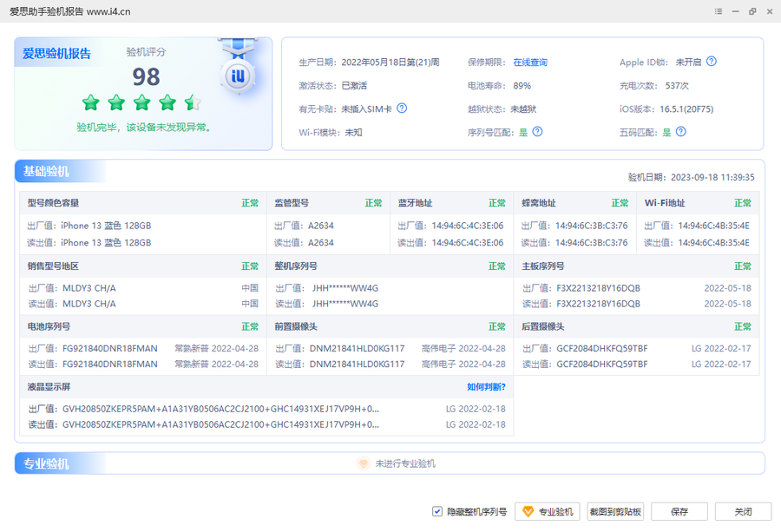Click the 整机序列号 正常 status
Screen dimensions: 781x532
pos(497,266)
